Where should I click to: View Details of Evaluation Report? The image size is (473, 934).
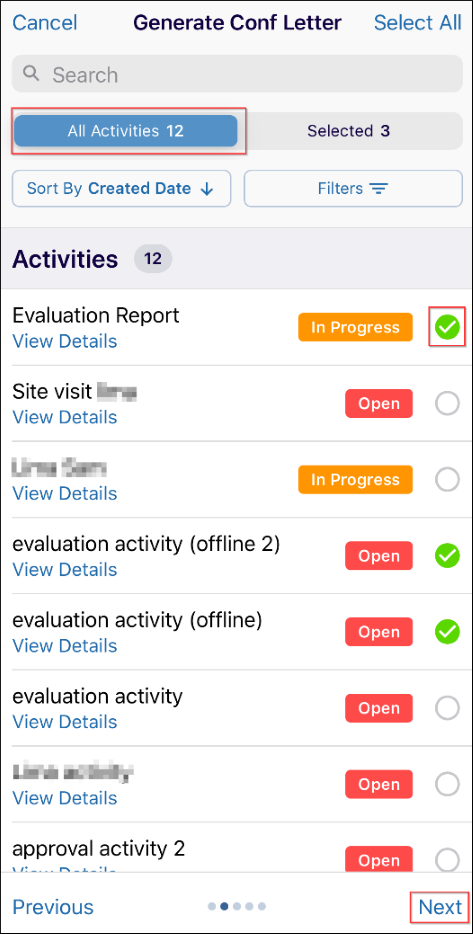65,341
